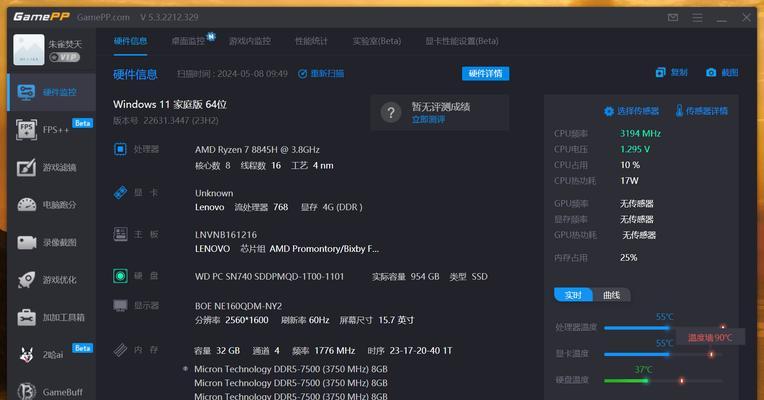The image size is (764, 400).
Task: Click the 显示器 monitor icon
Action: click(120, 305)
